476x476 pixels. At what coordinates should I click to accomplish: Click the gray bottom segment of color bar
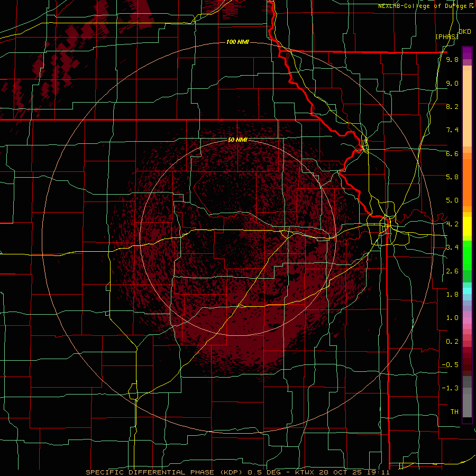point(467,405)
